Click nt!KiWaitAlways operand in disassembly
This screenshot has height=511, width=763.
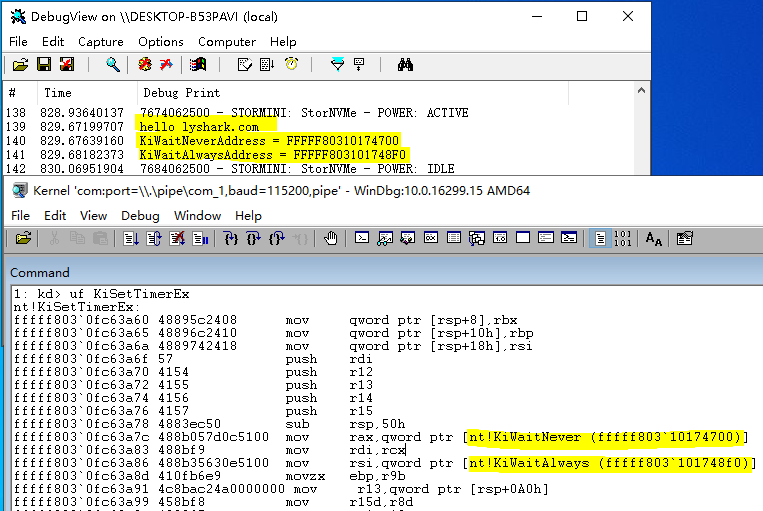click(609, 463)
